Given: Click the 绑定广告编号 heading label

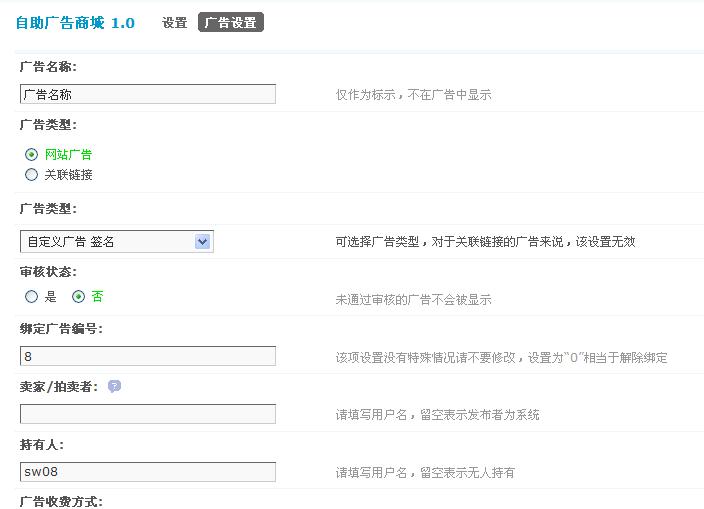Looking at the screenshot, I should (61, 329).
